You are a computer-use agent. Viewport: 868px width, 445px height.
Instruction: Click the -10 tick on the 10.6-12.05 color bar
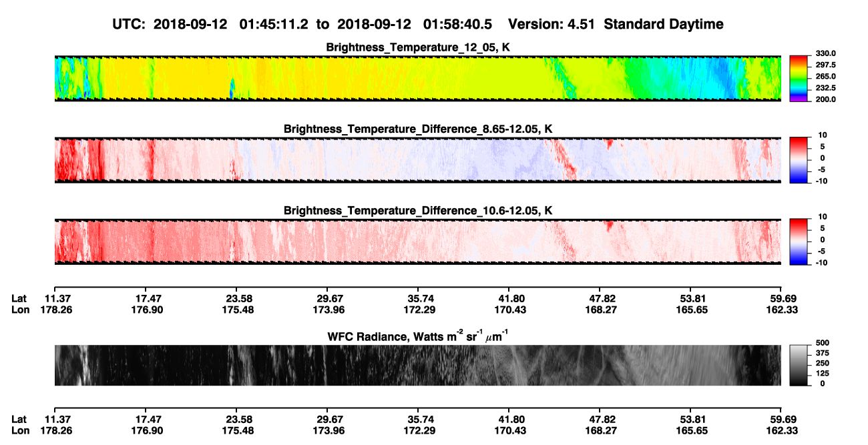coord(823,263)
